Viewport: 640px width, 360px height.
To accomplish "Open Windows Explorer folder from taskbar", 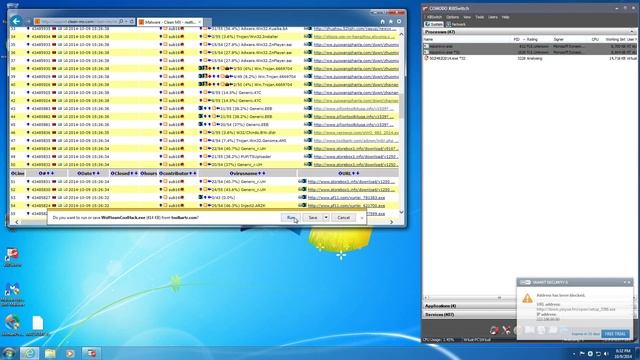I will [50, 353].
